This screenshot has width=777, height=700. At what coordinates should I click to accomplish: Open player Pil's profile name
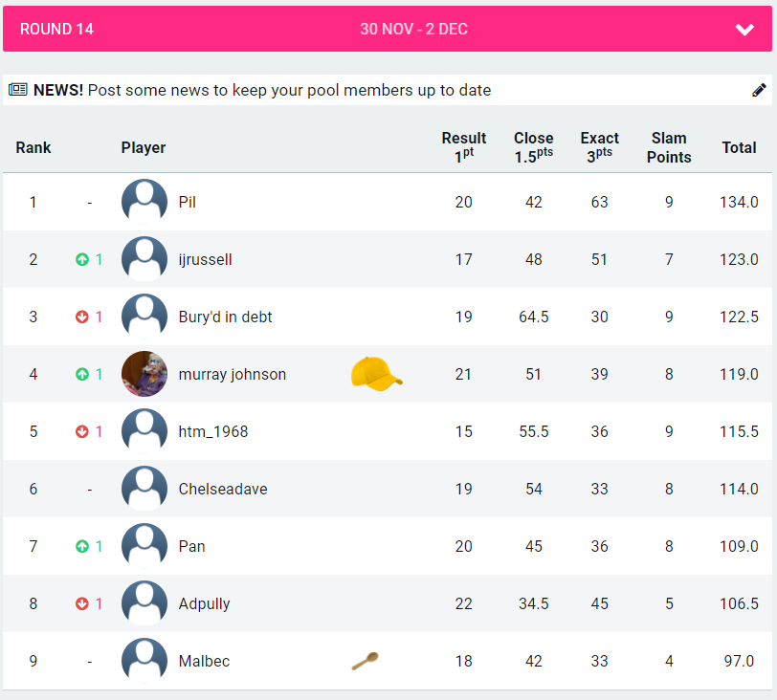pyautogui.click(x=187, y=202)
